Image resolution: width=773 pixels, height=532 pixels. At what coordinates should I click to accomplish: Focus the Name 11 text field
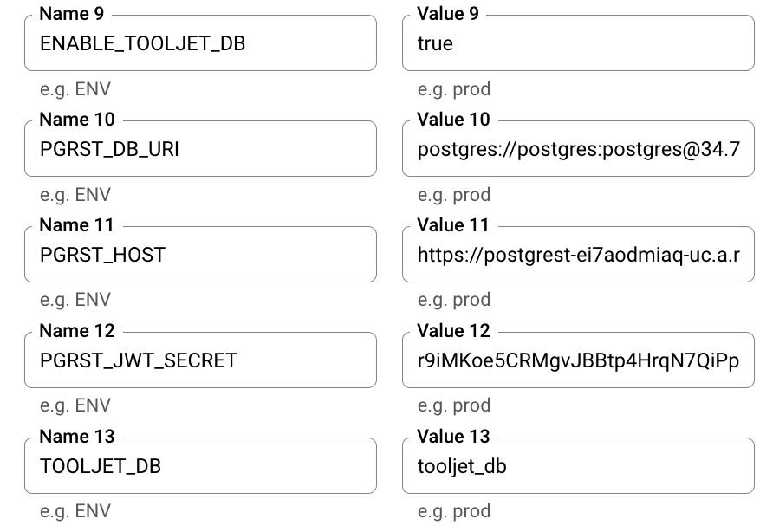pyautogui.click(x=200, y=255)
